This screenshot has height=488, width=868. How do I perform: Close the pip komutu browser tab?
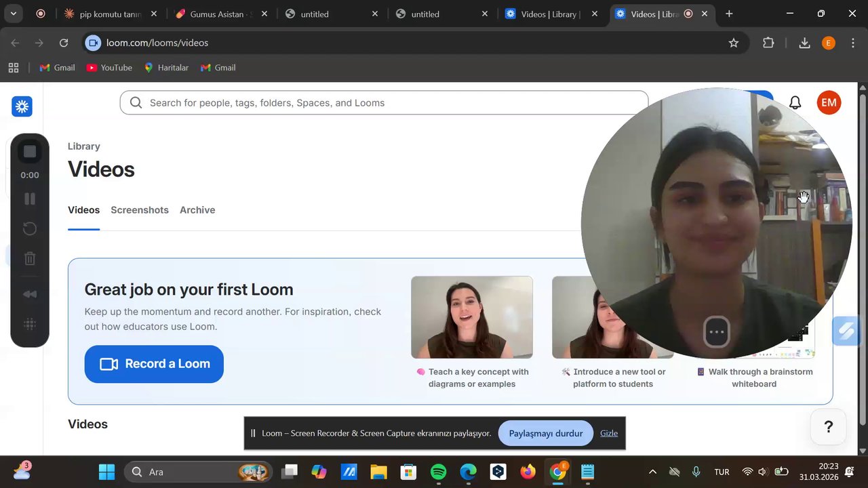(x=154, y=14)
